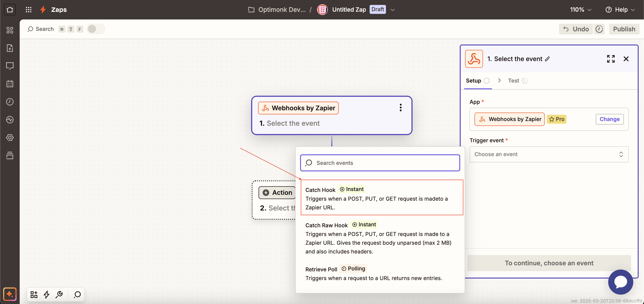Screen dimensions: 644x304
Task: Select the Action step card
Action: coord(274,200)
